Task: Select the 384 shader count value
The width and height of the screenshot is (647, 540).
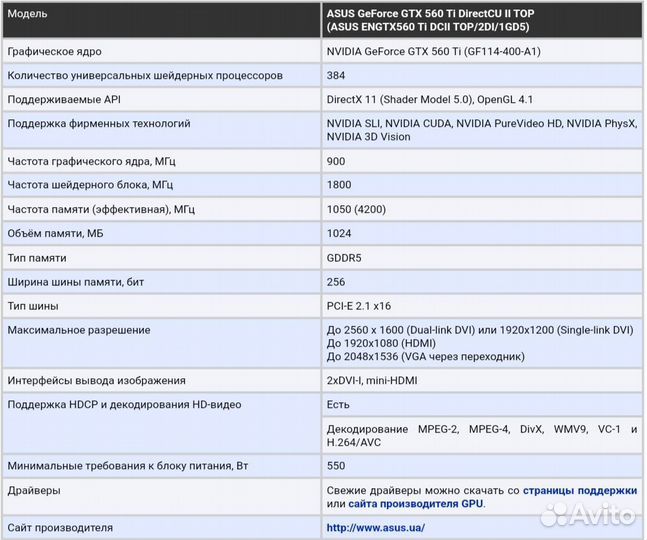Action: tap(336, 75)
